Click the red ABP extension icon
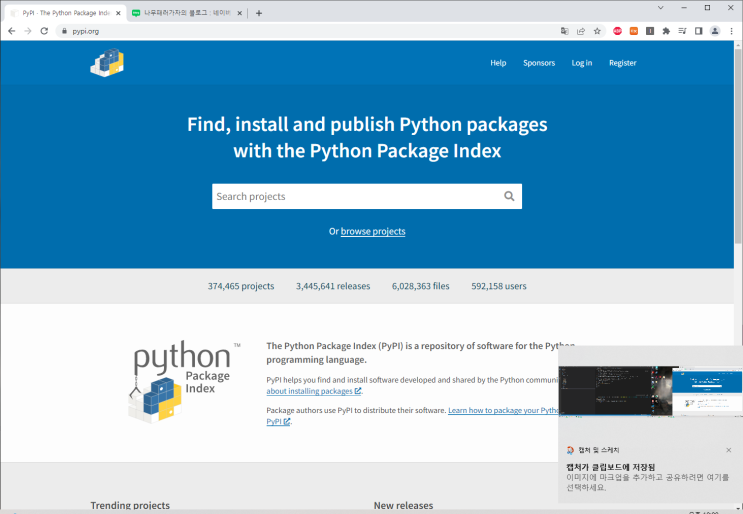Image resolution: width=743 pixels, height=514 pixels. click(617, 31)
